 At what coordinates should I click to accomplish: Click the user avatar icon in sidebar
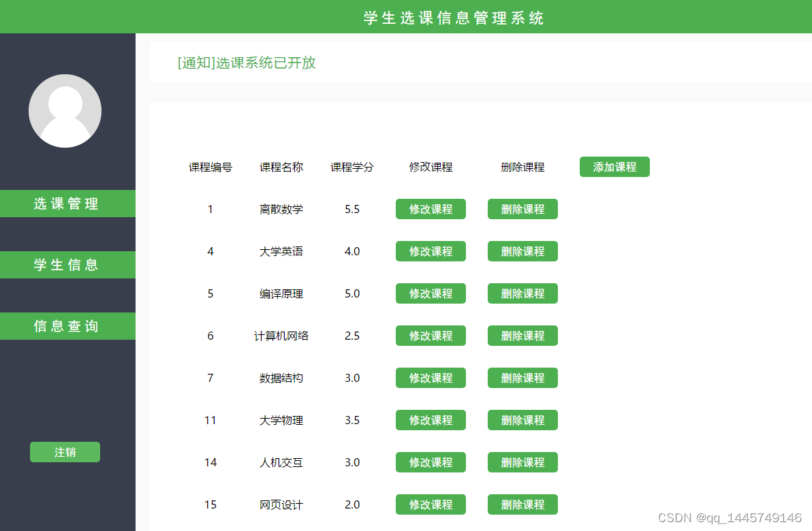pos(65,110)
